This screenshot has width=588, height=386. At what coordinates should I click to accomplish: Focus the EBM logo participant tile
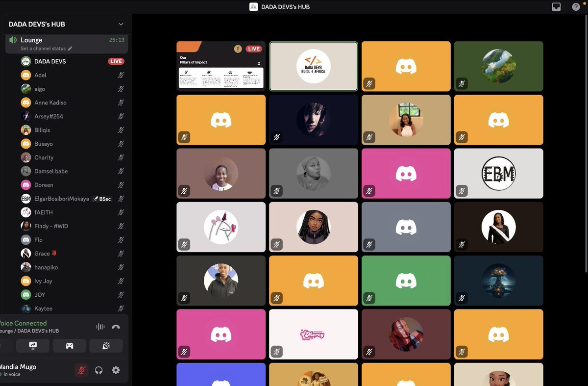tap(498, 174)
